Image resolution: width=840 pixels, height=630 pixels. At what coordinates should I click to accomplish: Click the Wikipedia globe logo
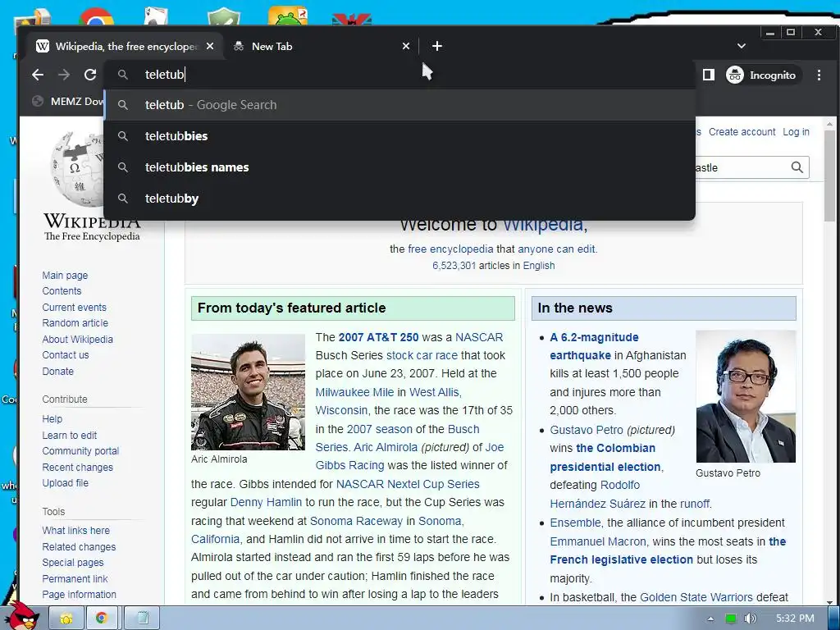[78, 169]
